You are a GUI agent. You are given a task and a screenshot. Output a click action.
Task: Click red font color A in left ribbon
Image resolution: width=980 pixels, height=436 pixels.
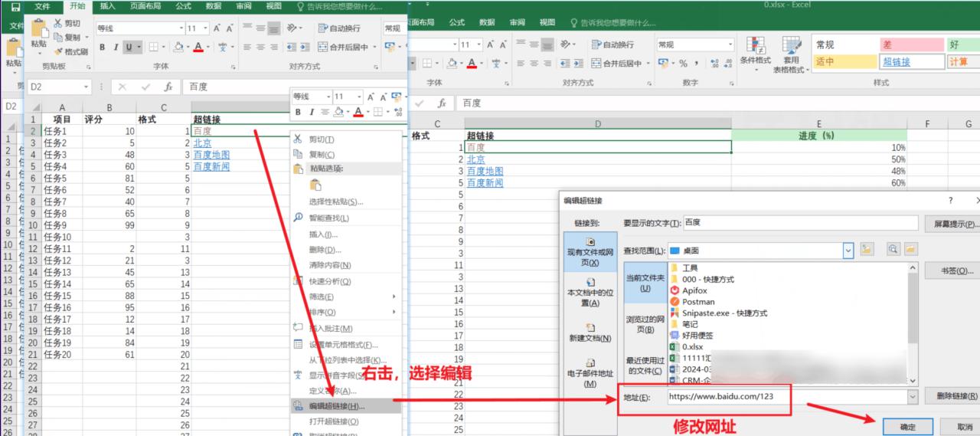click(198, 48)
